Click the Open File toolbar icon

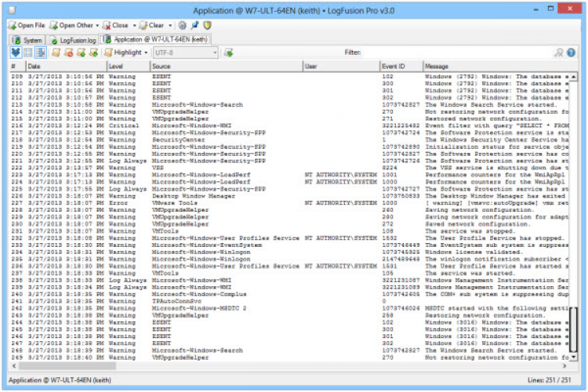(13, 26)
